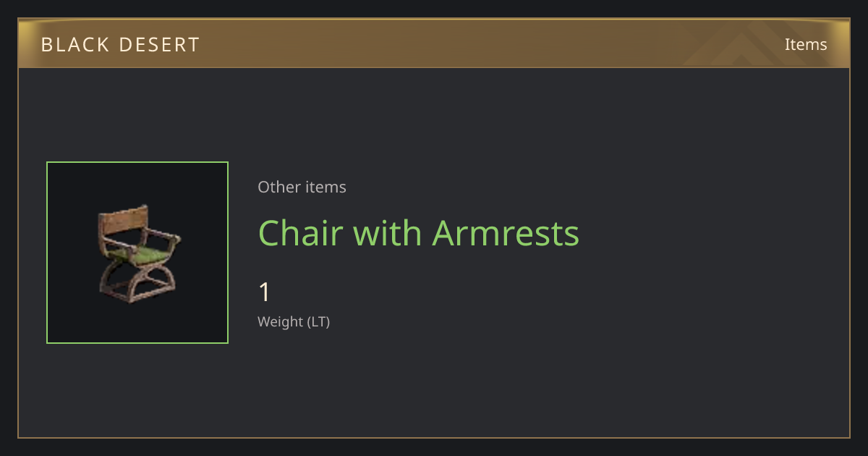
Task: Click the gold header banner center
Action: click(x=434, y=43)
